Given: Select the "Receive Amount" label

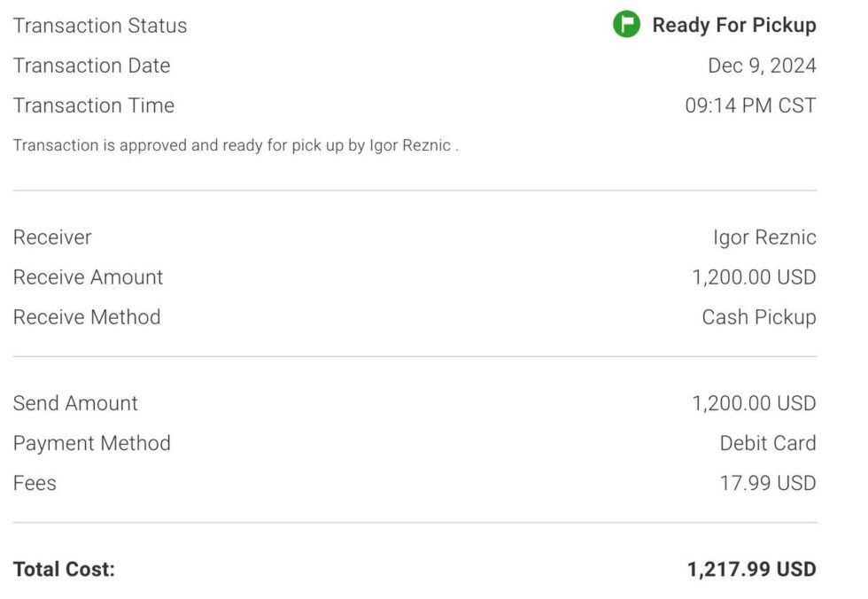Looking at the screenshot, I should click(89, 277).
